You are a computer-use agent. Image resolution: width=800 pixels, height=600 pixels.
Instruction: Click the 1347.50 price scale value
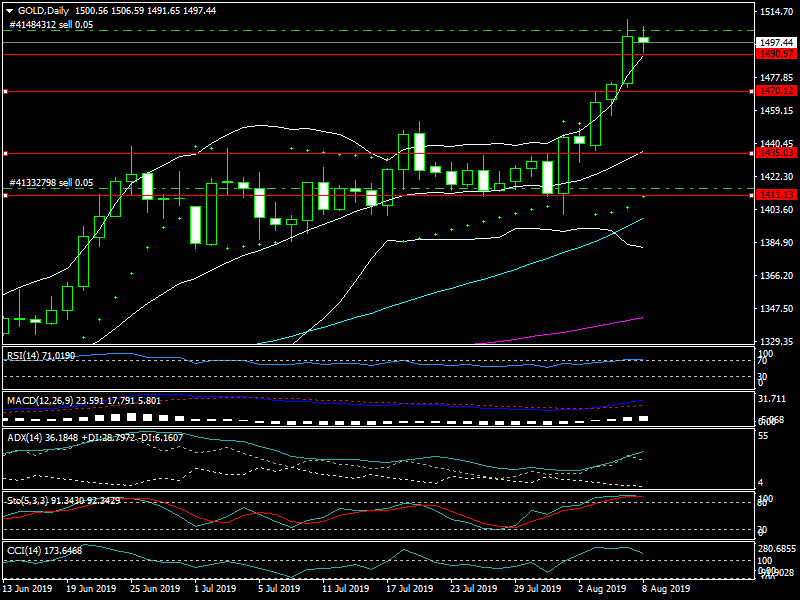click(777, 309)
